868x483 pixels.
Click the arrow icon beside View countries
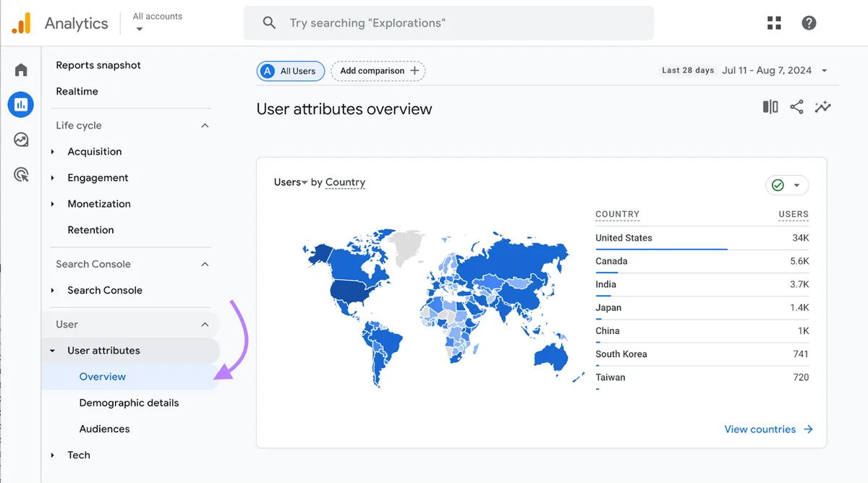808,429
